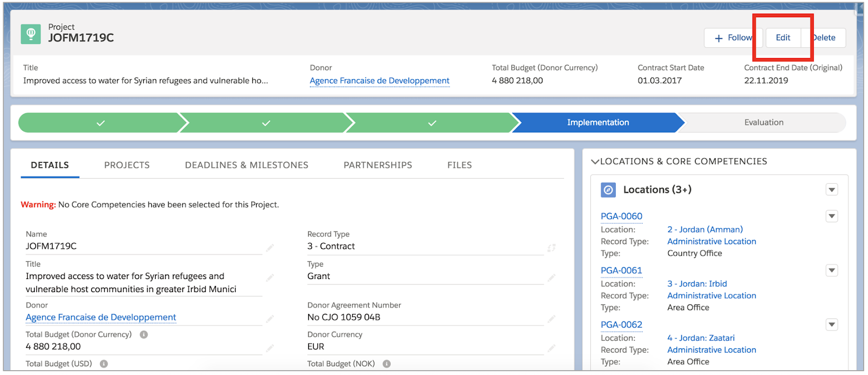Click the Locations (3+) heading
The height and width of the screenshot is (375, 868).
657,190
